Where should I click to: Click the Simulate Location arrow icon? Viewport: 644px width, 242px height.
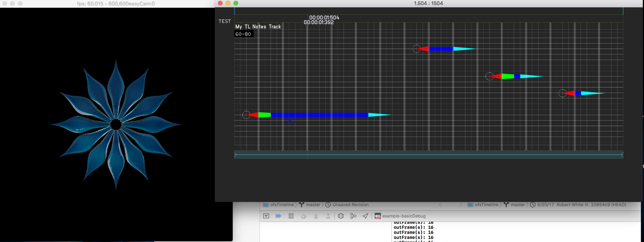coord(365,216)
